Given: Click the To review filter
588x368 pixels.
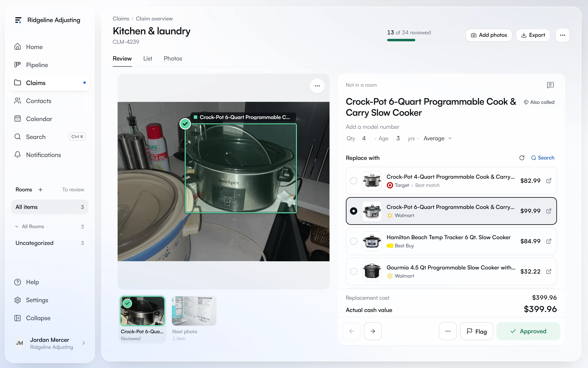Looking at the screenshot, I should pos(73,190).
